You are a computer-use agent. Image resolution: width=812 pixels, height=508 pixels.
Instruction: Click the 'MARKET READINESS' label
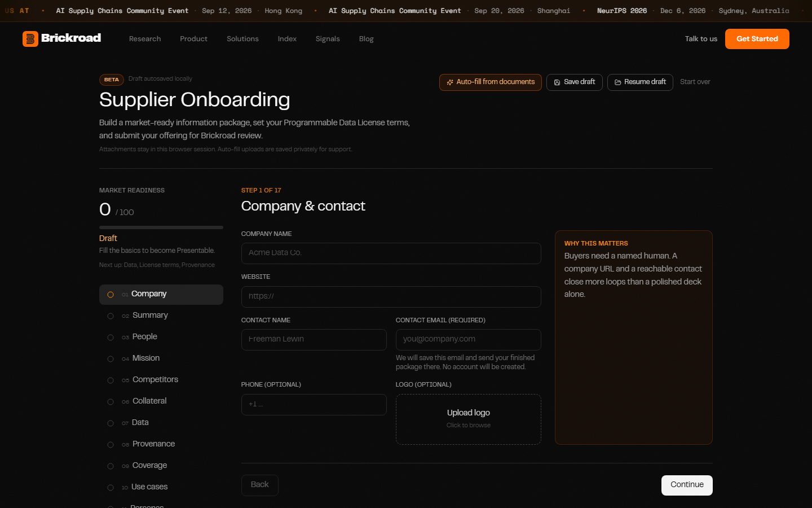click(x=132, y=191)
